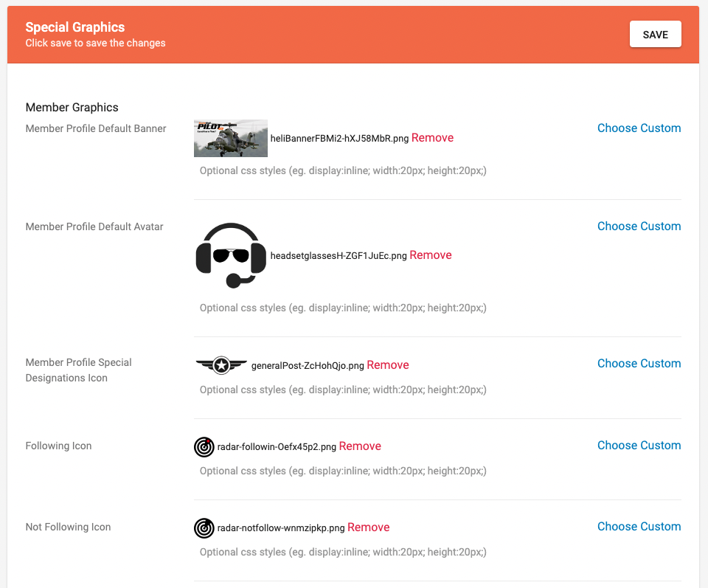
Task: Click the radar Following icon image
Action: tap(204, 446)
